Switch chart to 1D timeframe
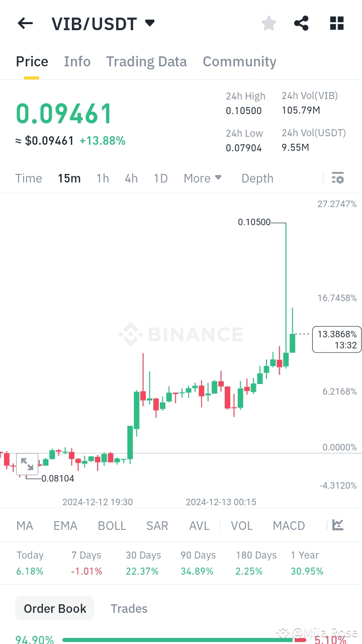The height and width of the screenshot is (644, 362). coord(160,178)
